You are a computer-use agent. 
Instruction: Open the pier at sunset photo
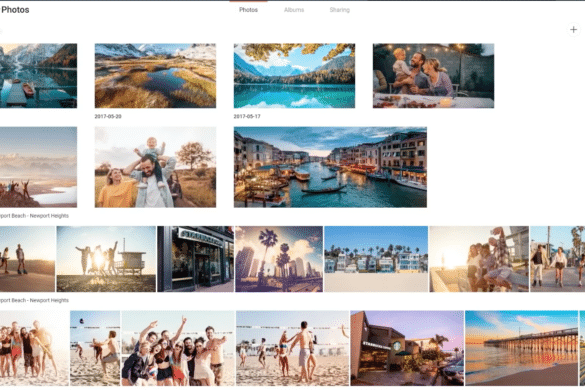tap(522, 348)
